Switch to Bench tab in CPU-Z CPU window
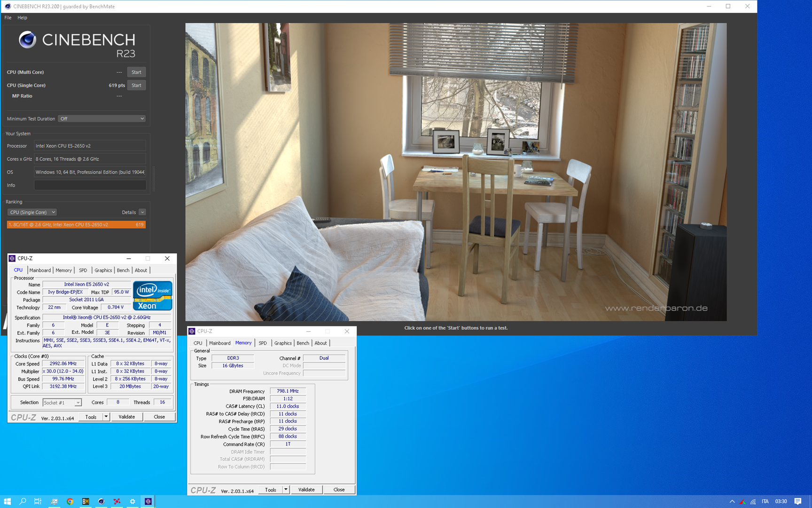Image resolution: width=812 pixels, height=508 pixels. [123, 270]
